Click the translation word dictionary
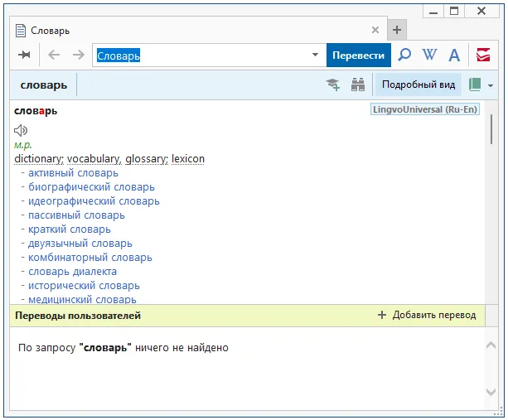 point(39,159)
